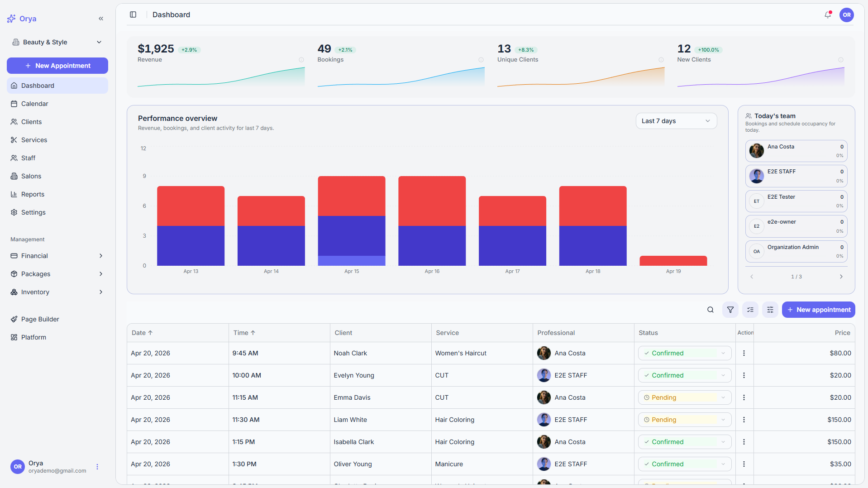868x488 pixels.
Task: Open Salons from the sidebar
Action: click(x=57, y=176)
